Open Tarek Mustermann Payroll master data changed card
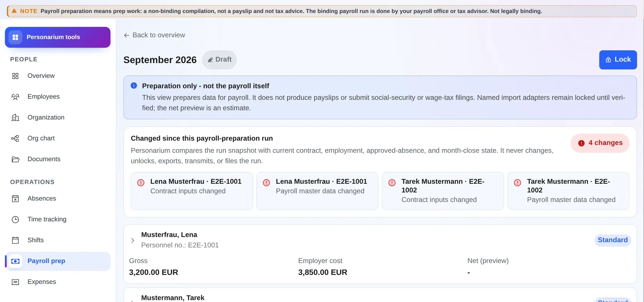Viewport: 644px width, 302px height. [569, 191]
